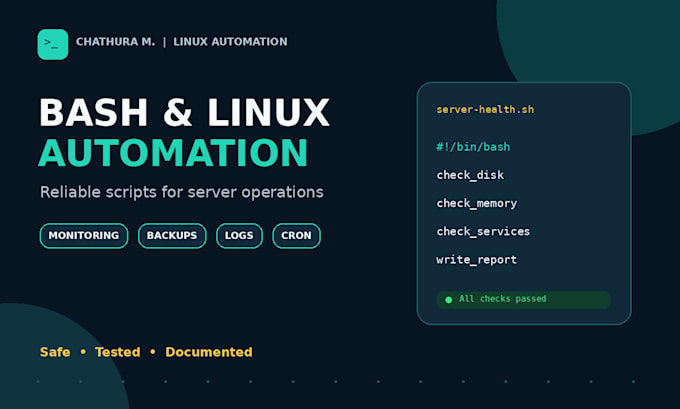The width and height of the screenshot is (680, 409).
Task: Click the yellow word 'Documented'
Action: click(x=209, y=352)
